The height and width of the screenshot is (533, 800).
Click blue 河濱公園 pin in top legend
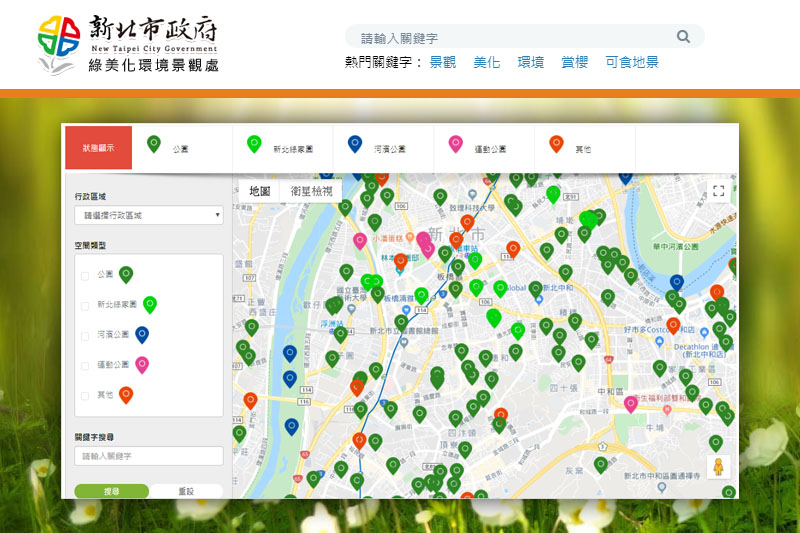355,145
